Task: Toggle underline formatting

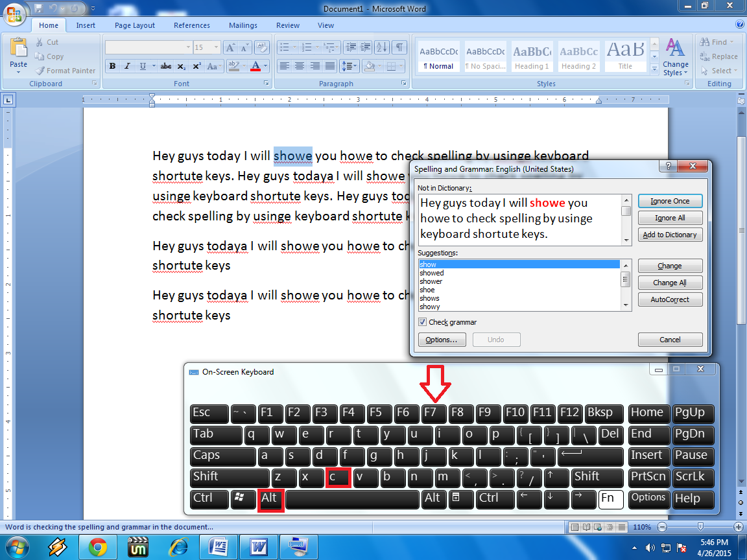Action: point(141,66)
